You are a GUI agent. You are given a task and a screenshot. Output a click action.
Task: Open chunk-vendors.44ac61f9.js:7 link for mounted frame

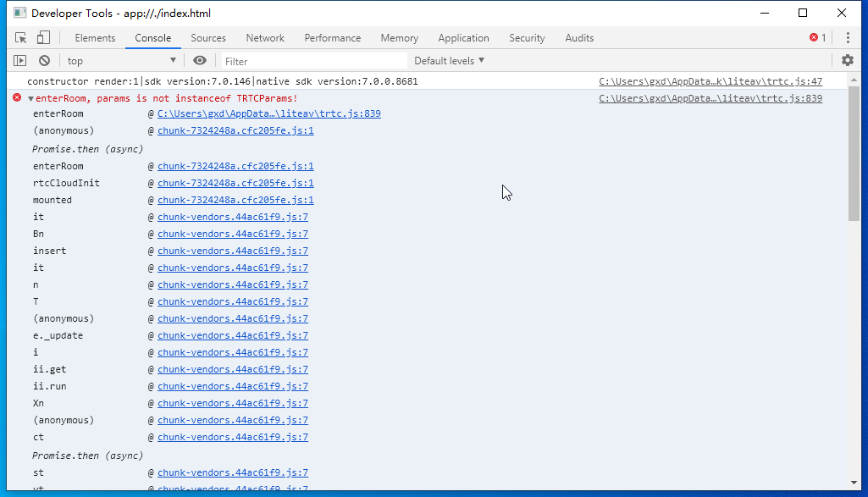(x=233, y=200)
